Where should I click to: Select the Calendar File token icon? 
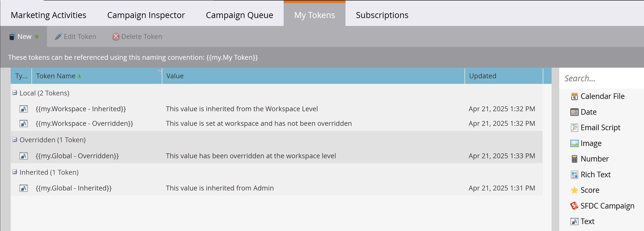pyautogui.click(x=574, y=96)
